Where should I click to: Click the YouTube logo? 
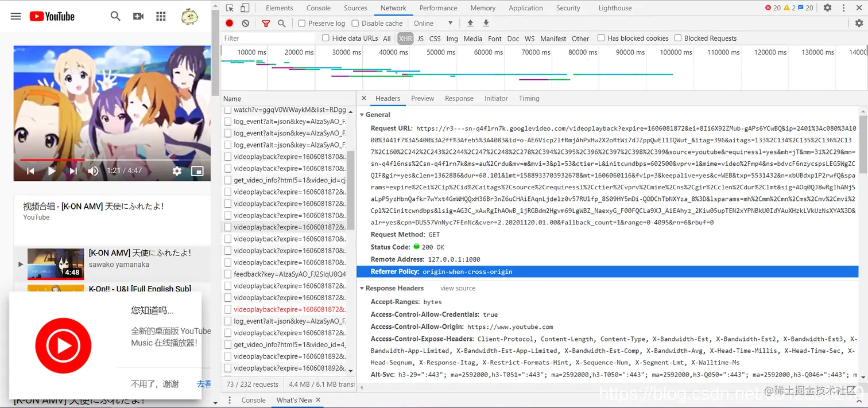[52, 17]
